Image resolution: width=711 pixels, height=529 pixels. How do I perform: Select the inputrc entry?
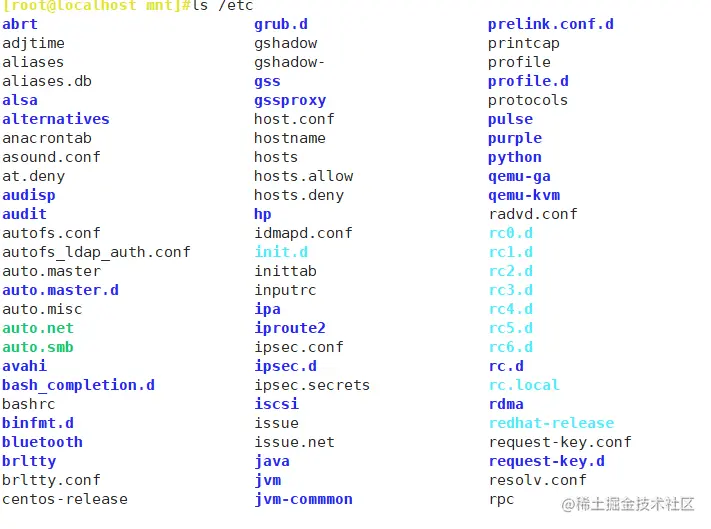click(285, 290)
